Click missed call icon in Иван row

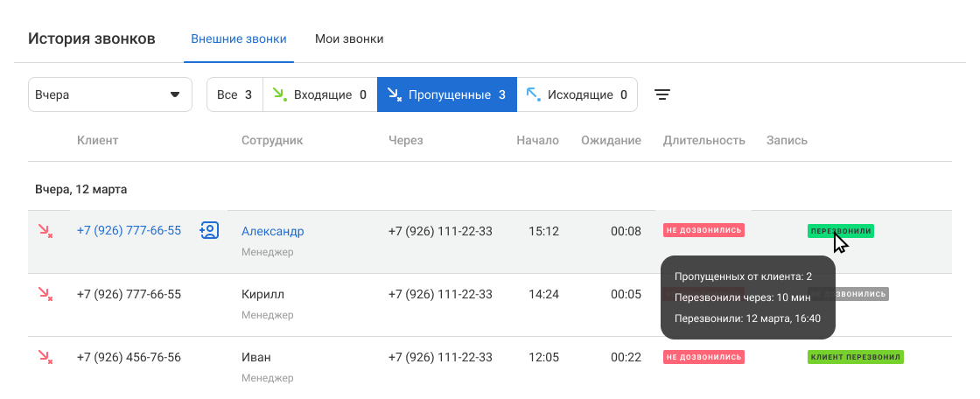45,357
